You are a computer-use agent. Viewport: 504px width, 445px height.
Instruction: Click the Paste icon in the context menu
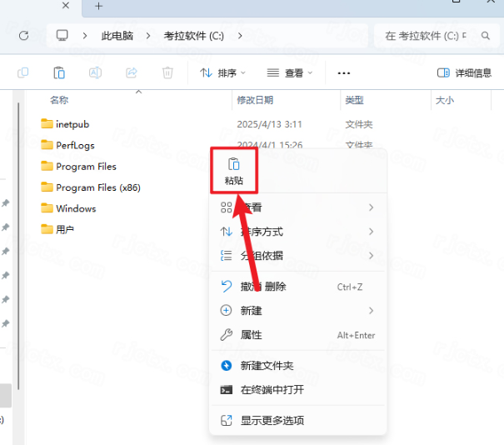(x=234, y=165)
